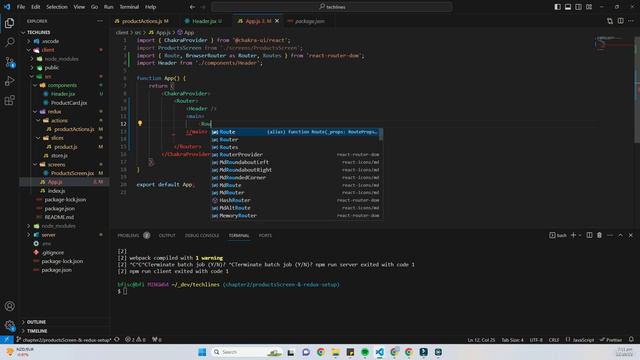
Task: Expand the server folder
Action: coord(29,235)
